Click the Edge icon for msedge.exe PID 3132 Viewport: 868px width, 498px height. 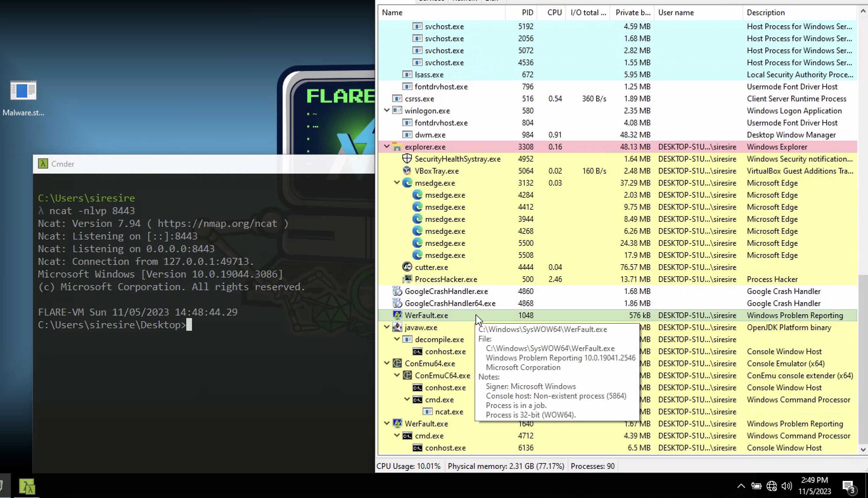[407, 183]
